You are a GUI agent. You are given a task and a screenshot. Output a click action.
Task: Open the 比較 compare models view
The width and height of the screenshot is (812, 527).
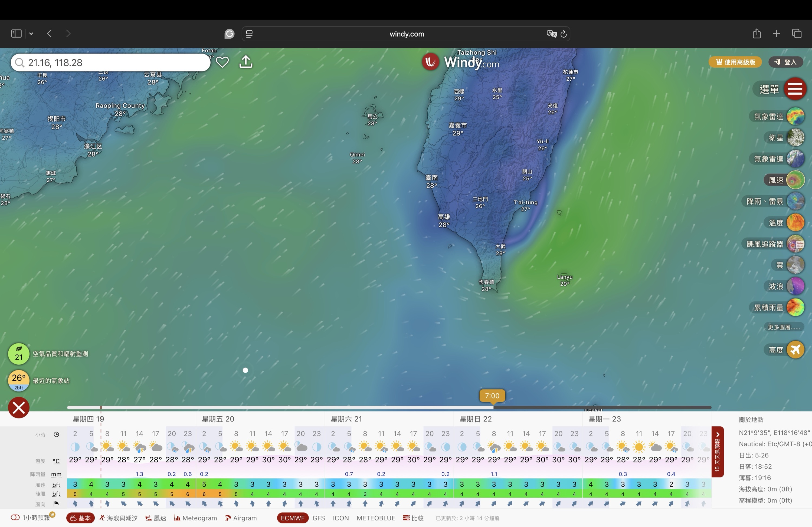413,518
